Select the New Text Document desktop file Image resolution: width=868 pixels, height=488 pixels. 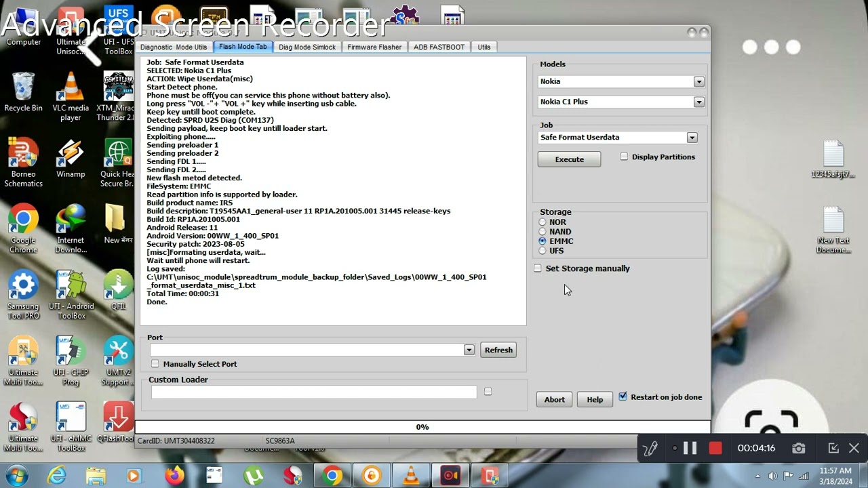click(833, 230)
